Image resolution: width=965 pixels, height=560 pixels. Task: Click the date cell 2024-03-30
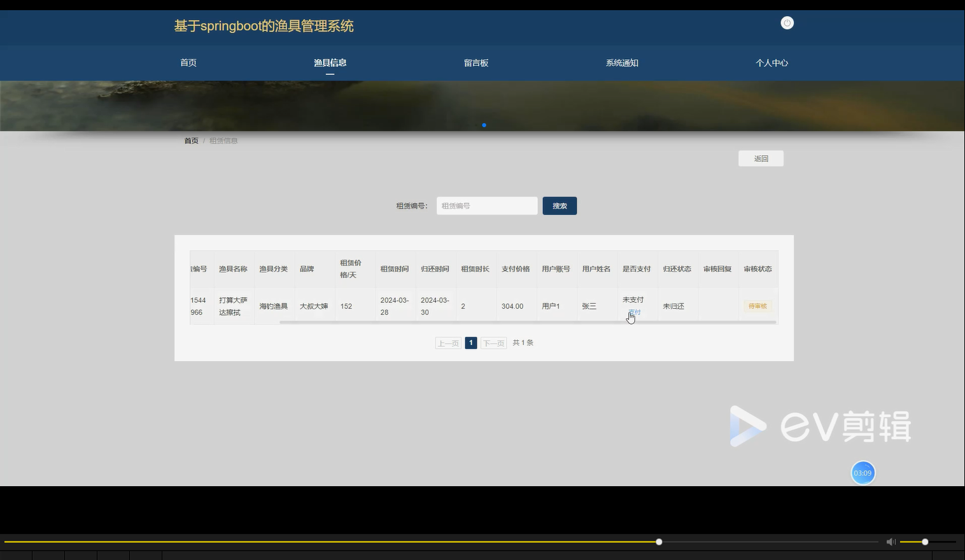(x=435, y=306)
